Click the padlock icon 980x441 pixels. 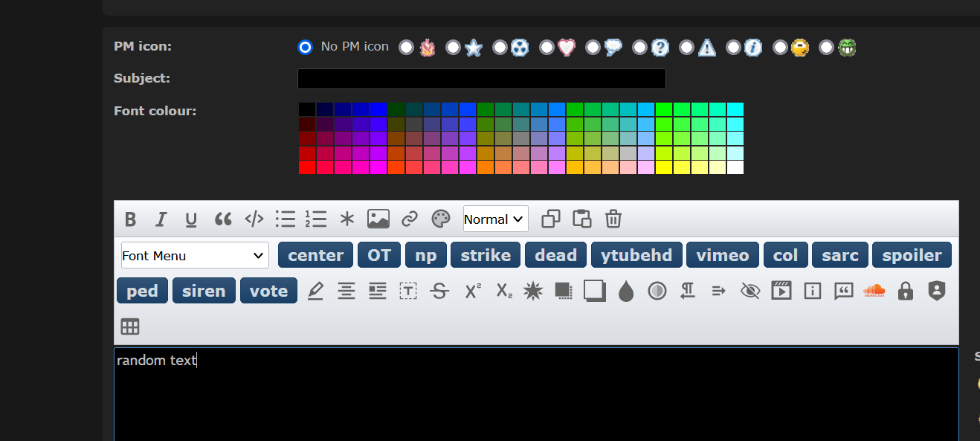click(x=905, y=291)
